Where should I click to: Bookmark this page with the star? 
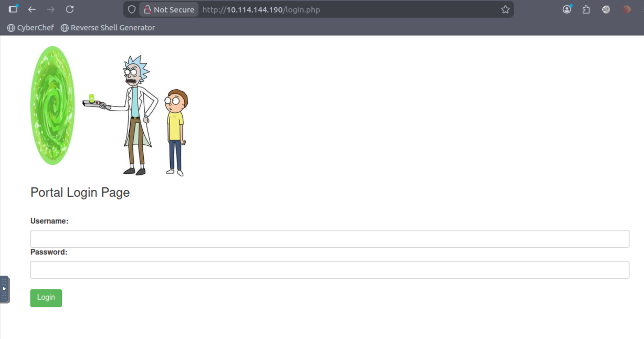[x=505, y=9]
